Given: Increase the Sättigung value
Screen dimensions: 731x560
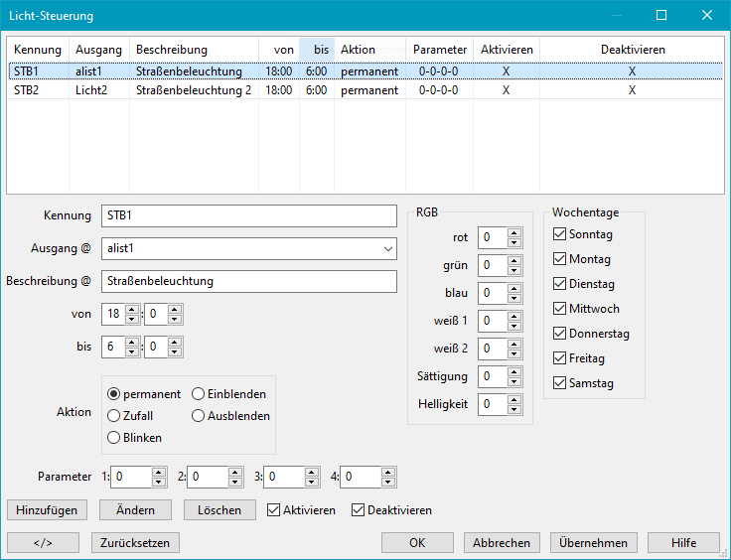Looking at the screenshot, I should click(513, 372).
